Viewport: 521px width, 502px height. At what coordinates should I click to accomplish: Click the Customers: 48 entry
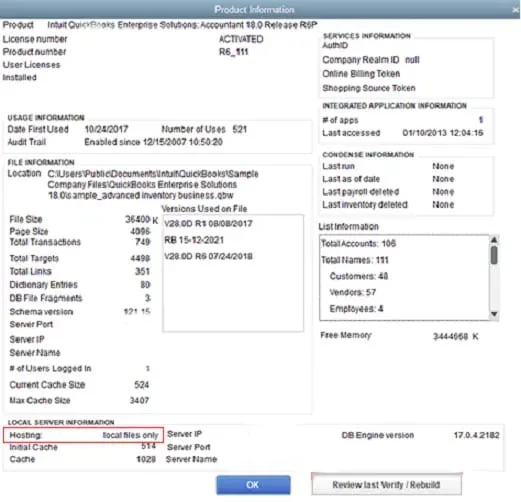tap(359, 276)
